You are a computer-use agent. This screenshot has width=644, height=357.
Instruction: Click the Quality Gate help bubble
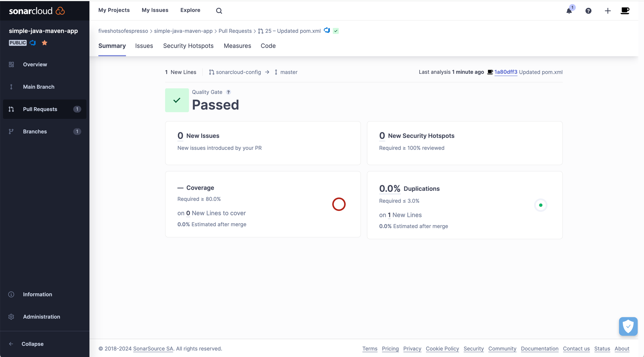coord(228,92)
